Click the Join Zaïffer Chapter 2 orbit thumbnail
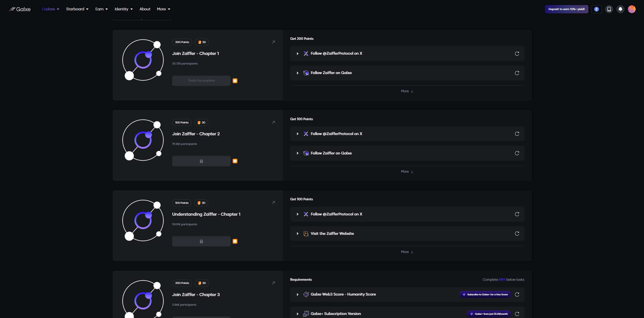The height and width of the screenshot is (318, 644). click(143, 140)
